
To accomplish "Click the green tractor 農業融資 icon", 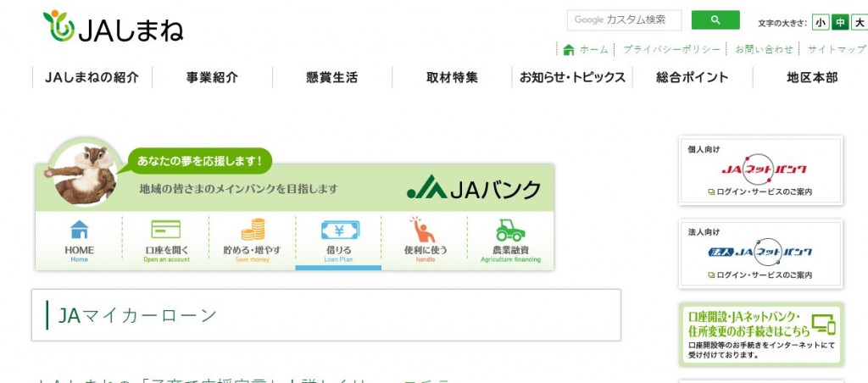I will point(509,230).
